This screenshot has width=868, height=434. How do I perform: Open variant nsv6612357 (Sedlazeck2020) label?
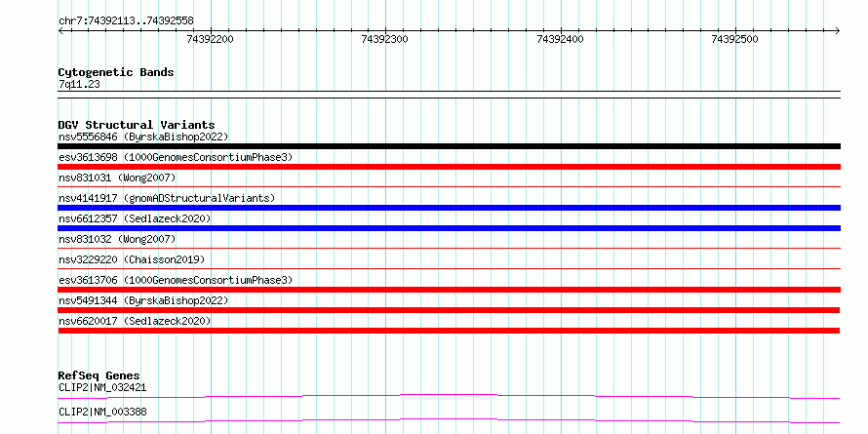(x=135, y=218)
